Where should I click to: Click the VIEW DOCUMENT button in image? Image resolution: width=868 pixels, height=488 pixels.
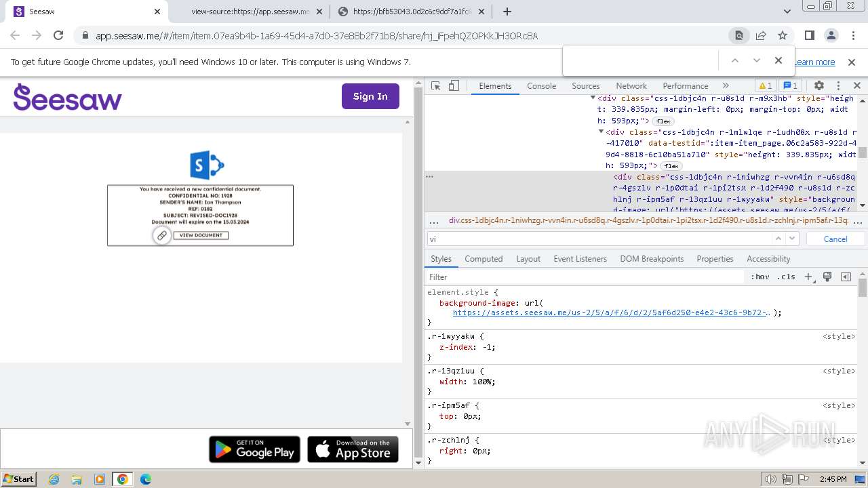click(x=201, y=235)
